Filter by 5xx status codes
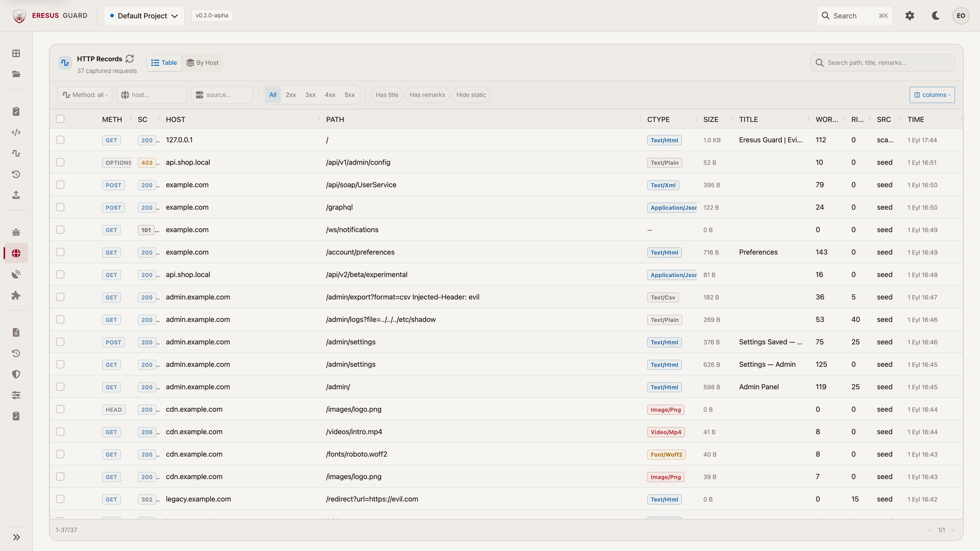The image size is (980, 551). [x=350, y=95]
